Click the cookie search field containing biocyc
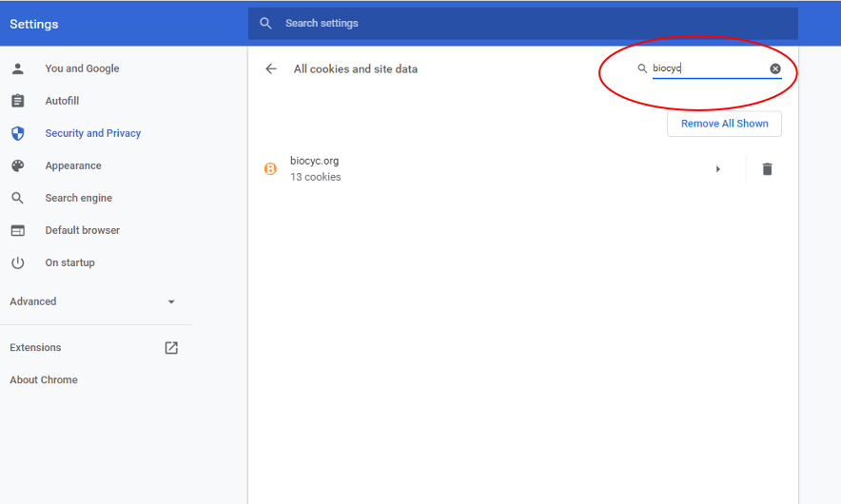This screenshot has height=504, width=841. (x=708, y=68)
